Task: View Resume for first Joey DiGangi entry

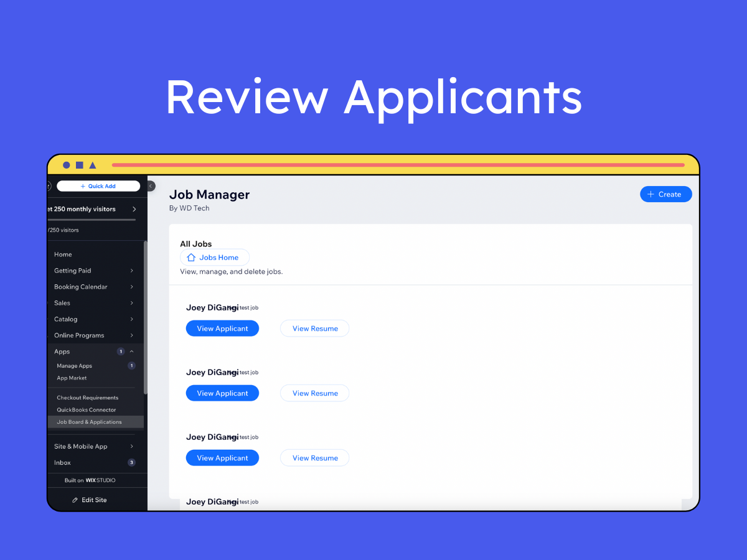Action: point(315,329)
